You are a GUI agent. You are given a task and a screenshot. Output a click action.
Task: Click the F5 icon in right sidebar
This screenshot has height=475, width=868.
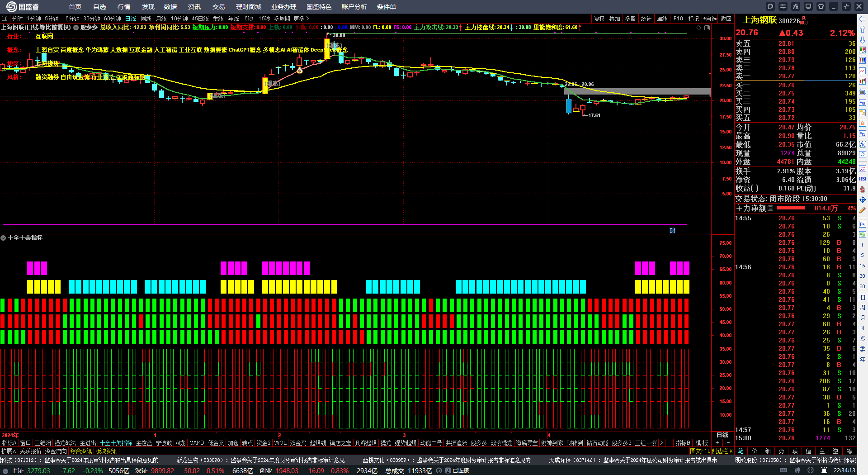tap(863, 224)
